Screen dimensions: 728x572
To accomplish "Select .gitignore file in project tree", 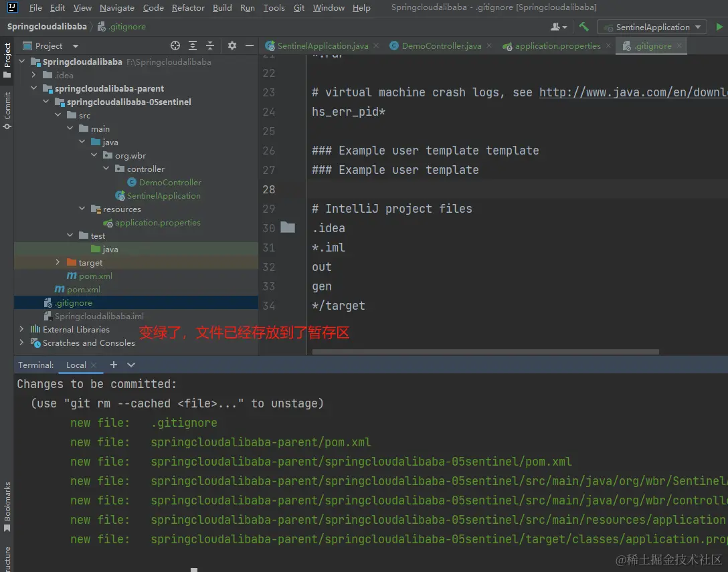I will tap(68, 302).
